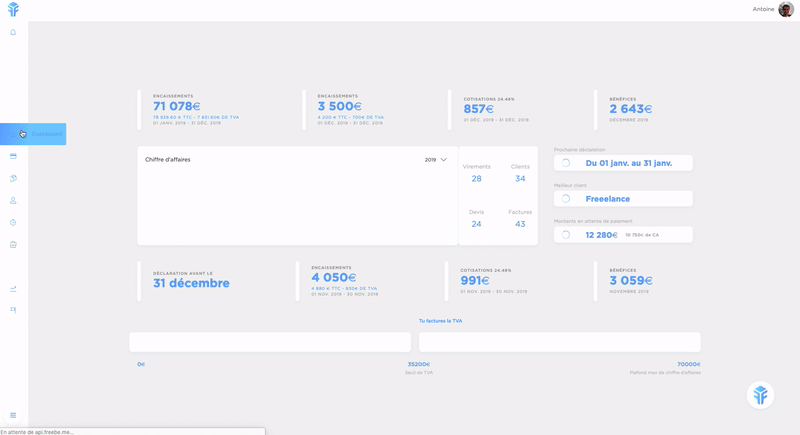Viewport: 800px width, 435px height.
Task: Open the person (clients) icon in sidebar
Action: (x=13, y=201)
